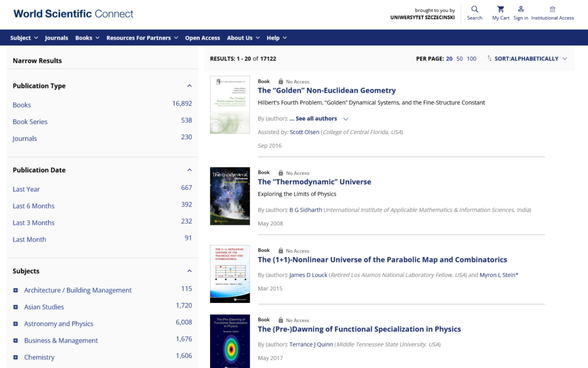Expand Business & Management plus icon

(x=16, y=340)
